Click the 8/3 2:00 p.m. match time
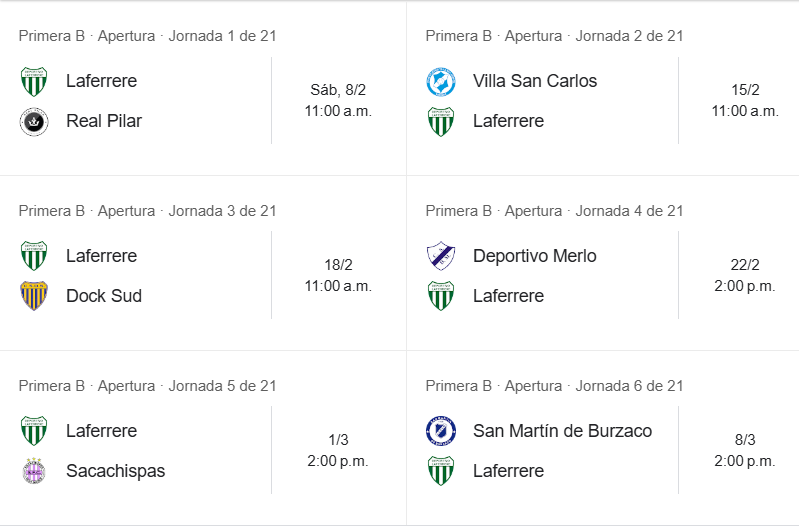799x527 pixels. click(745, 450)
